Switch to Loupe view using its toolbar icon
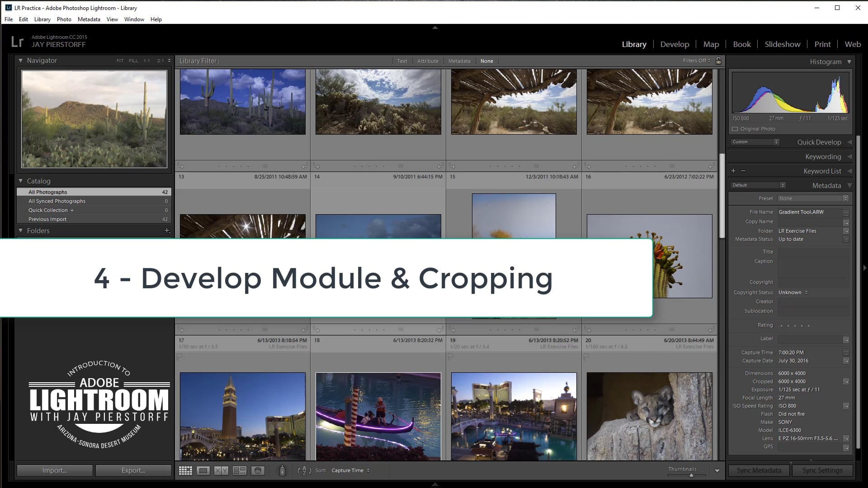This screenshot has width=868, height=488. click(x=203, y=470)
